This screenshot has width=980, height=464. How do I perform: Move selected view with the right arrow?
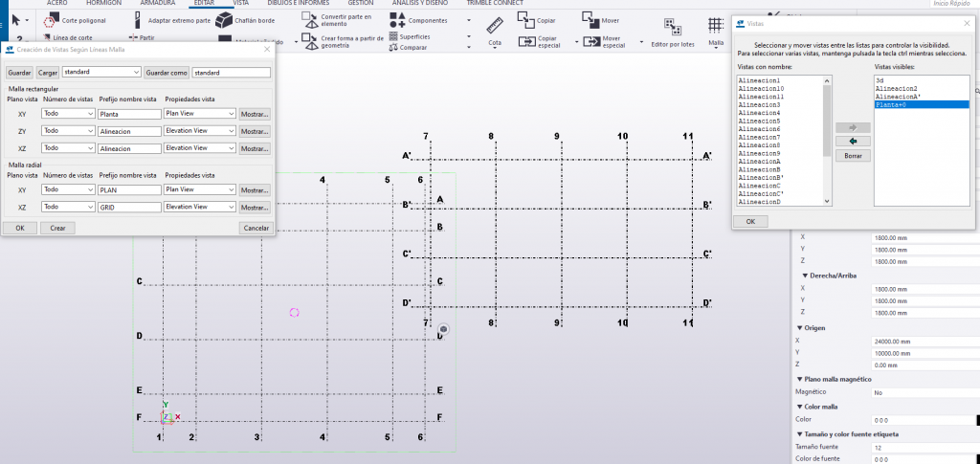(853, 127)
